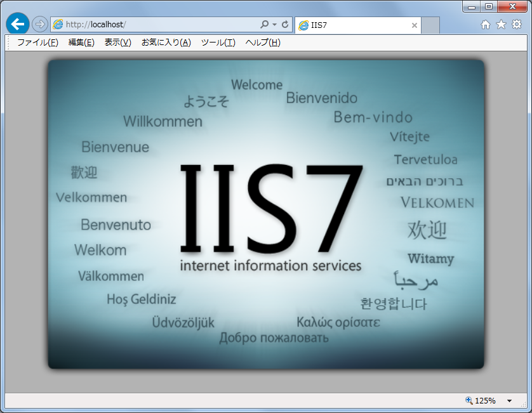Screen dimensions: 532x413
Task: Click the 125% zoom level button
Action: click(481, 401)
